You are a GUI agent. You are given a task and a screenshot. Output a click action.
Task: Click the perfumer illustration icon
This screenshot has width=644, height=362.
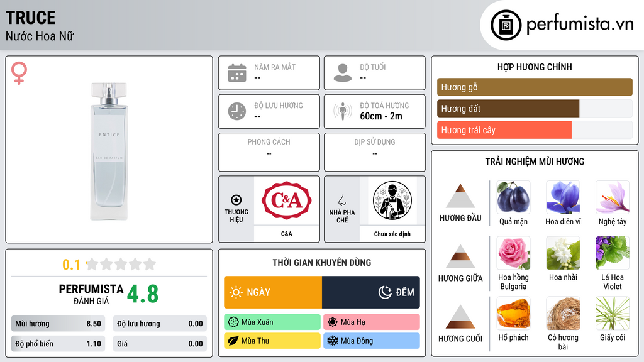point(392,200)
